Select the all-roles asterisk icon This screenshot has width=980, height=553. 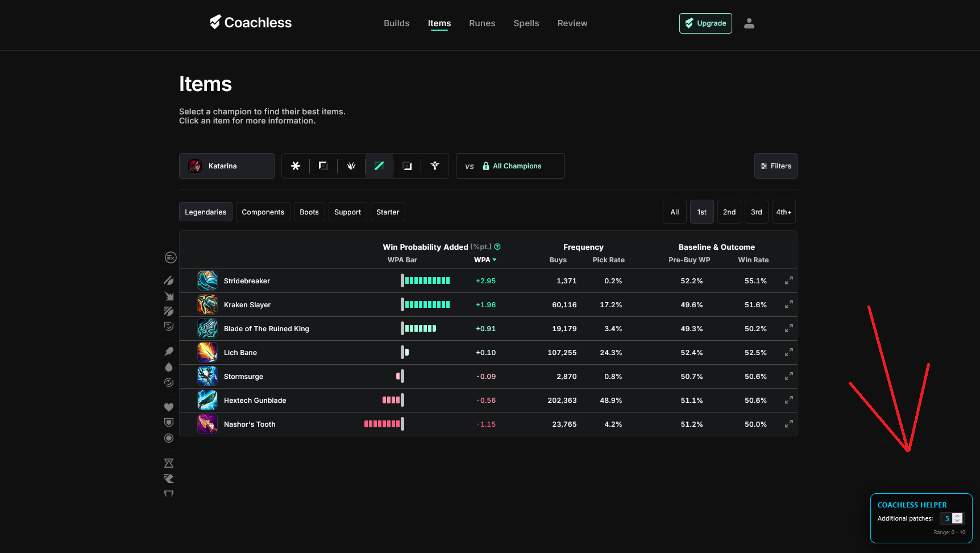click(x=296, y=166)
